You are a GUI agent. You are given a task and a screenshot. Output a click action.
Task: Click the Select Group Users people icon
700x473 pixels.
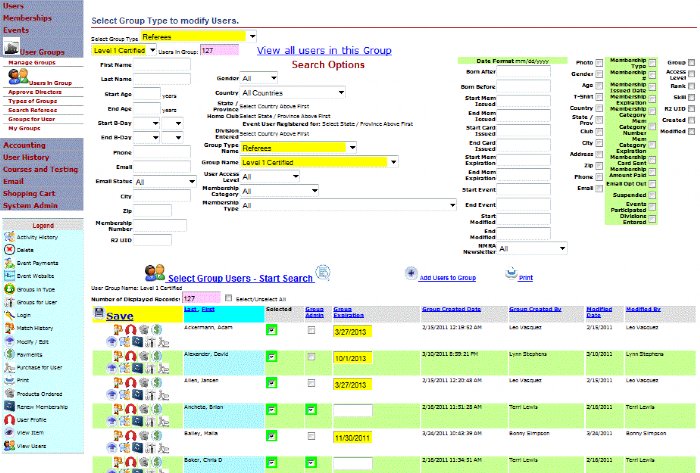(x=155, y=273)
